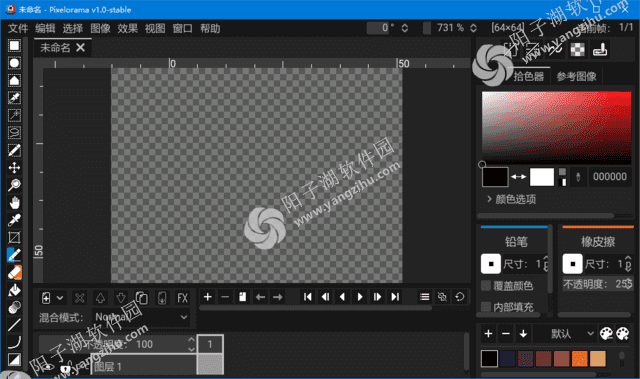This screenshot has width=640, height=379.
Task: Adjust the layer 不透明度 100 stepper
Action: click(191, 344)
